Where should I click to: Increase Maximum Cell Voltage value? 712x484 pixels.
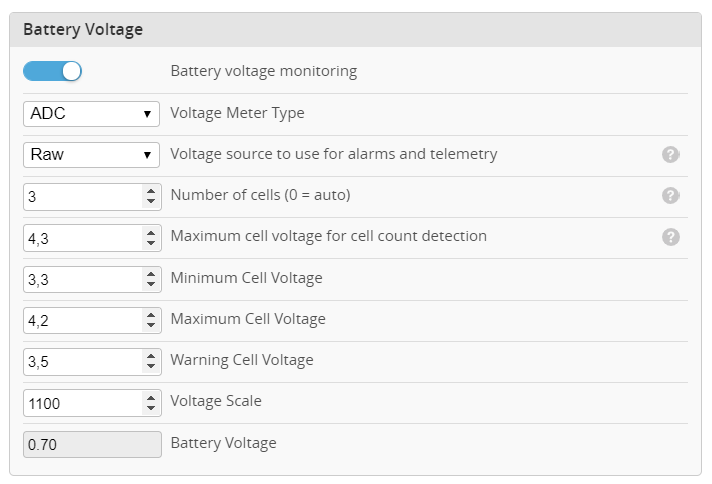click(151, 314)
